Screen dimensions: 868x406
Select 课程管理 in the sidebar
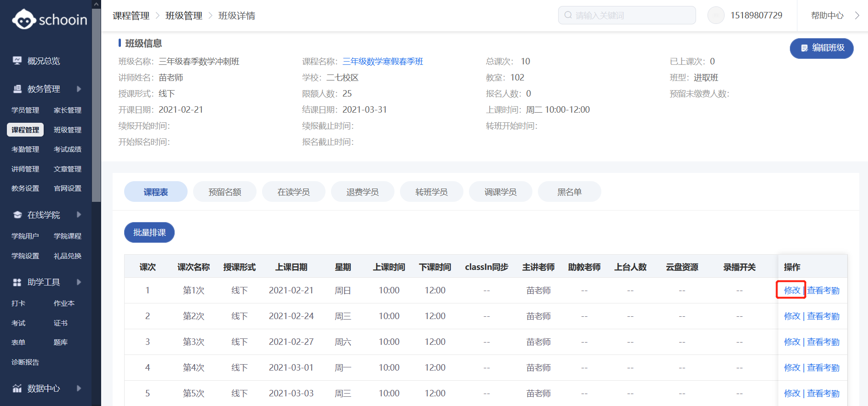25,130
